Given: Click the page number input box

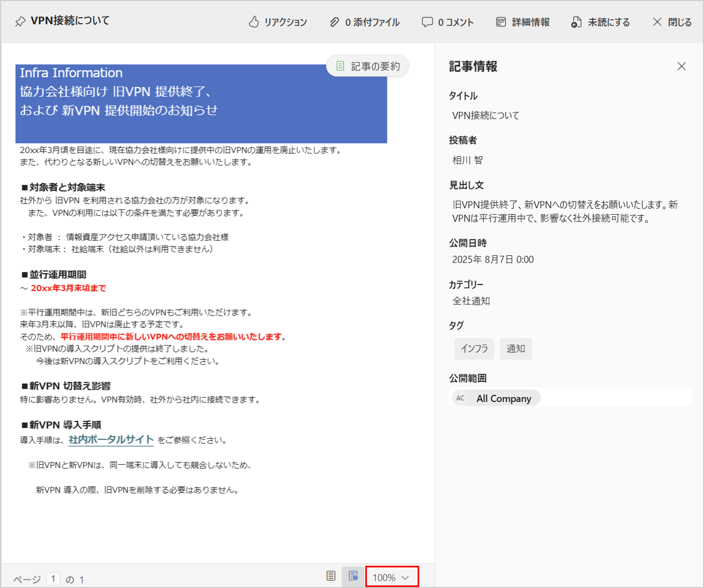Looking at the screenshot, I should 53,579.
